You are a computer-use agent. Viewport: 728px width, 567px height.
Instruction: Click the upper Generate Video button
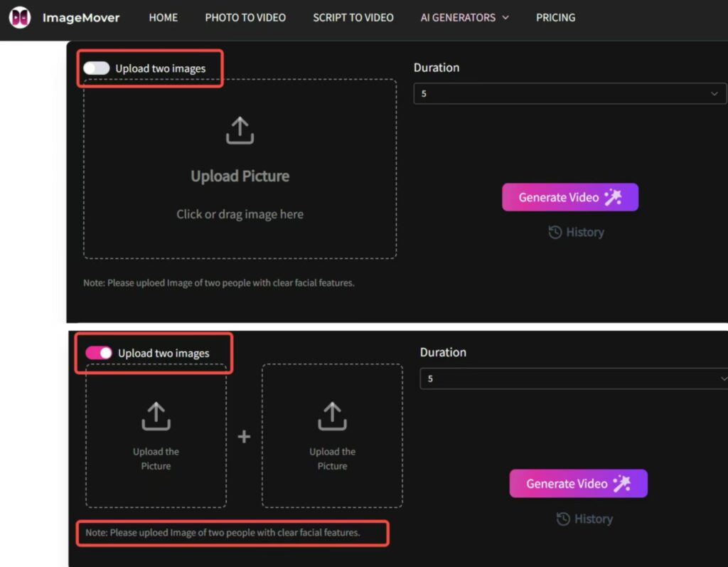[569, 197]
